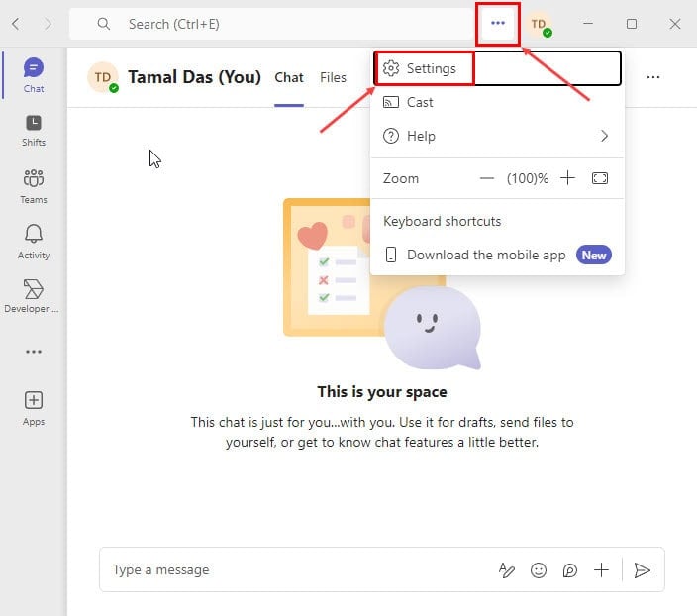Screen dimensions: 697x616
Task: Increase zoom with plus button
Action: point(567,178)
